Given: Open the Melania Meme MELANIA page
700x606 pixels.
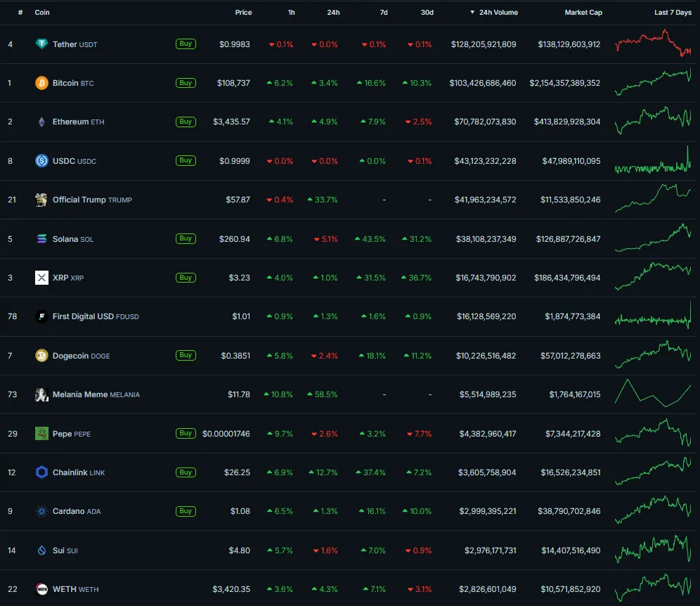Looking at the screenshot, I should pos(96,395).
